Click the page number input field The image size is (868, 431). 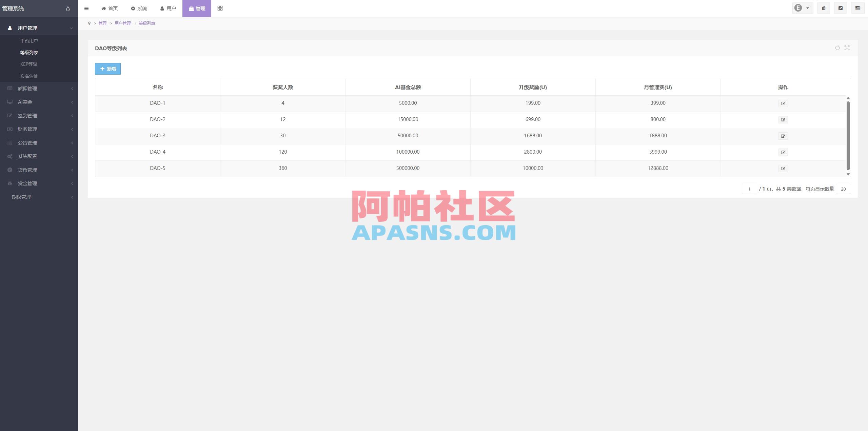click(x=750, y=189)
